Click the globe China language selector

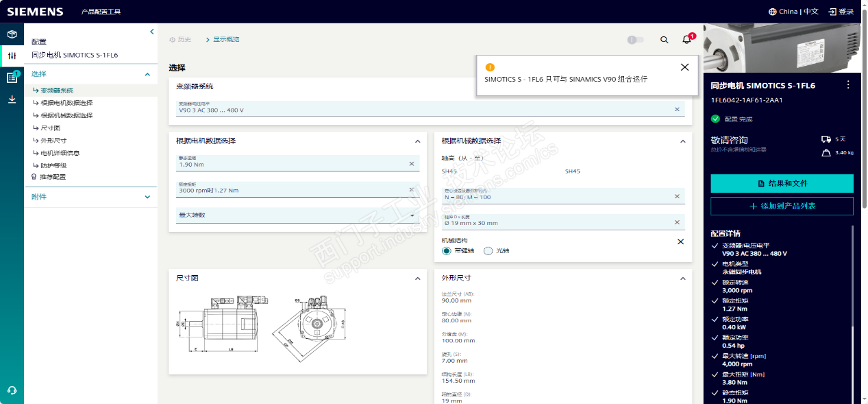tap(793, 12)
